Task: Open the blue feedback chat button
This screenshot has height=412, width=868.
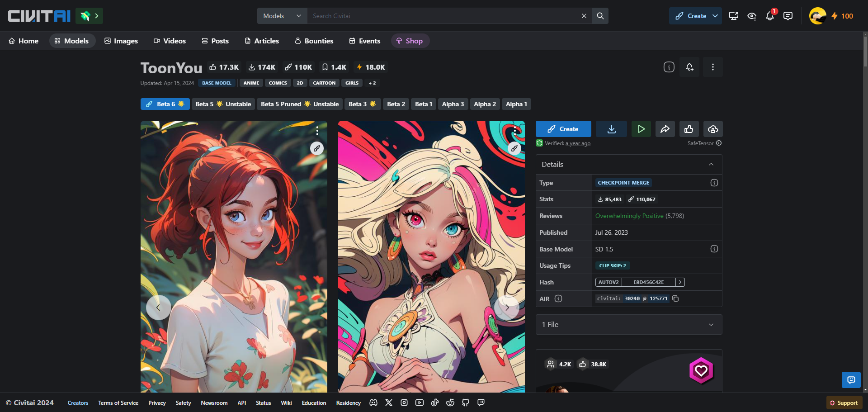Action: coord(851,380)
